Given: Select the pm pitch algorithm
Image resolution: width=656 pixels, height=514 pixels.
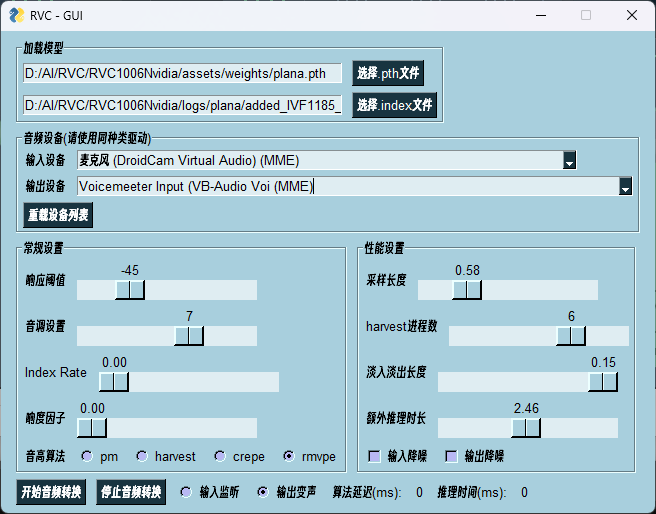Looking at the screenshot, I should 87,456.
